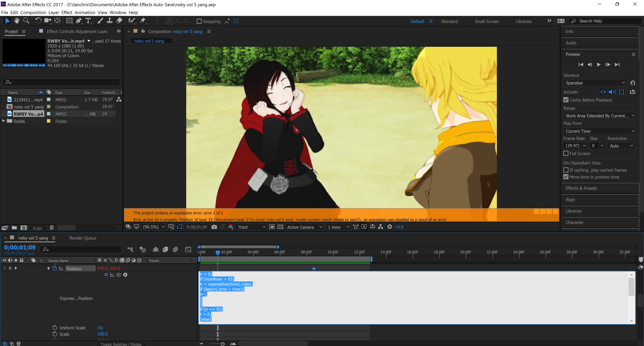Toggle the Snapping checkbox
Screen dimensions: 644x346
pyautogui.click(x=199, y=21)
